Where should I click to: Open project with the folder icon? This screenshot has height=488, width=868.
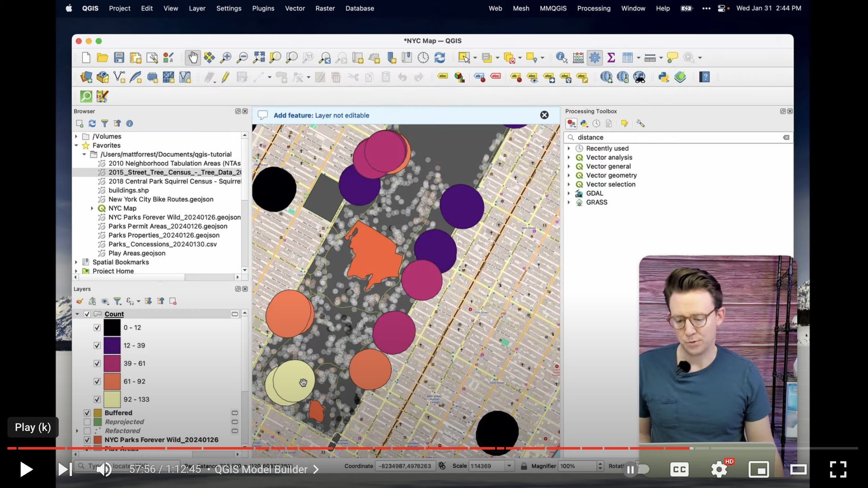point(102,57)
